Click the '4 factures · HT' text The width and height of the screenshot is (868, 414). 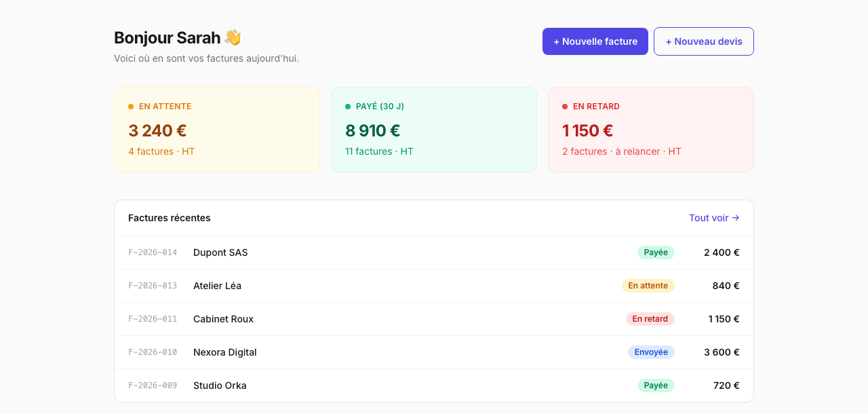point(161,151)
